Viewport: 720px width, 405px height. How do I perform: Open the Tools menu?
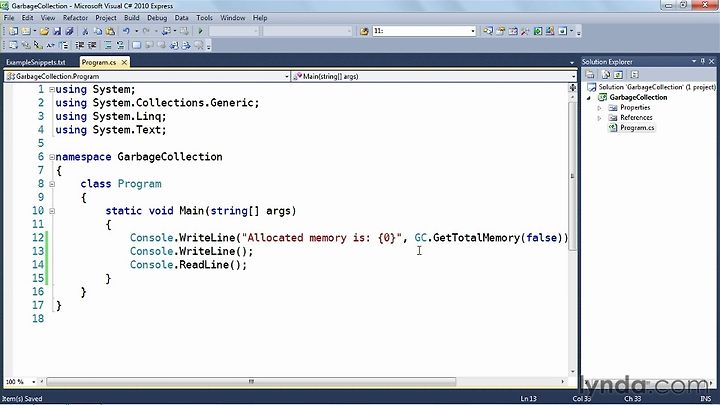click(204, 18)
